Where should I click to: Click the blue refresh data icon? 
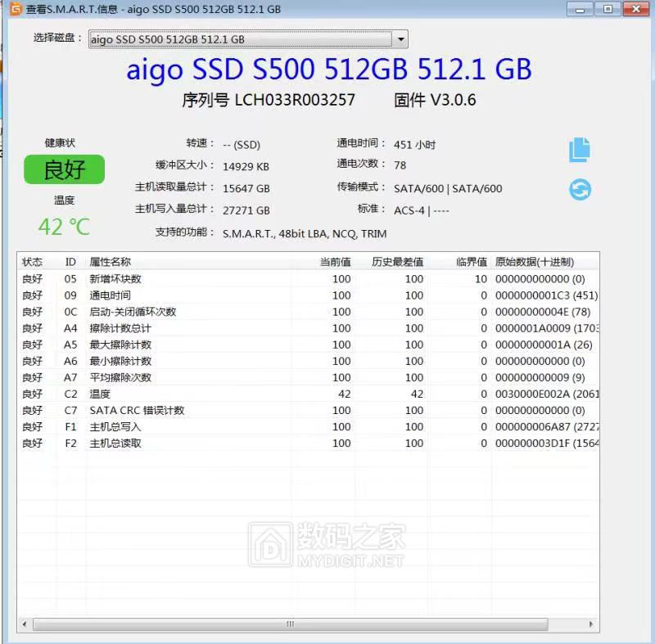pos(579,189)
